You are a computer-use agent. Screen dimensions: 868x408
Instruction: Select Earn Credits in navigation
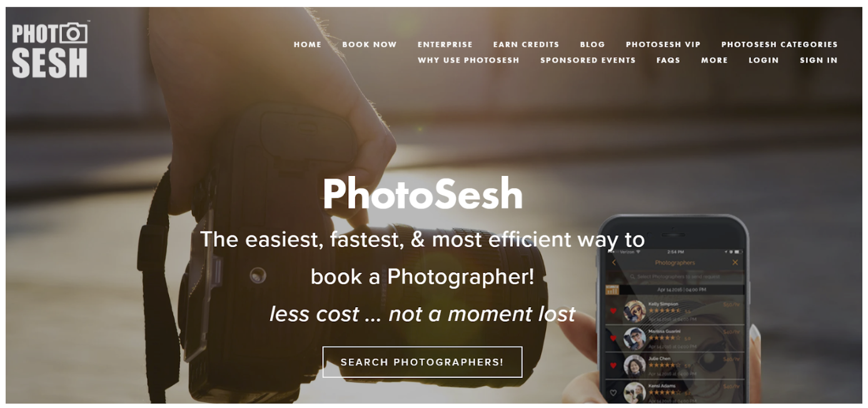(526, 44)
